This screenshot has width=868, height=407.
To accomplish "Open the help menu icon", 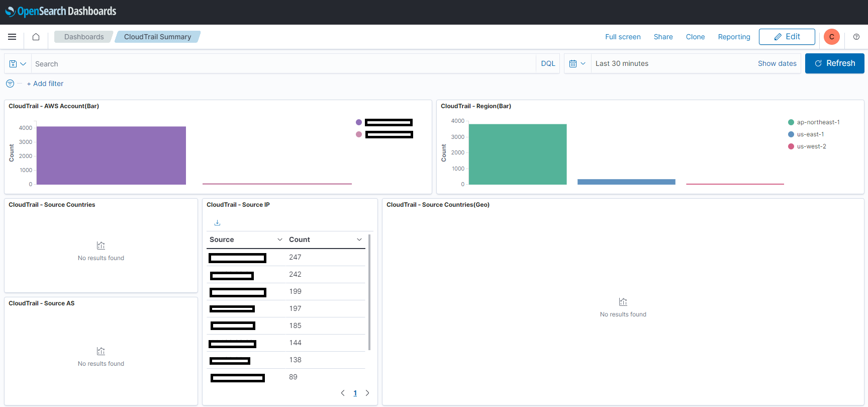I will 856,37.
